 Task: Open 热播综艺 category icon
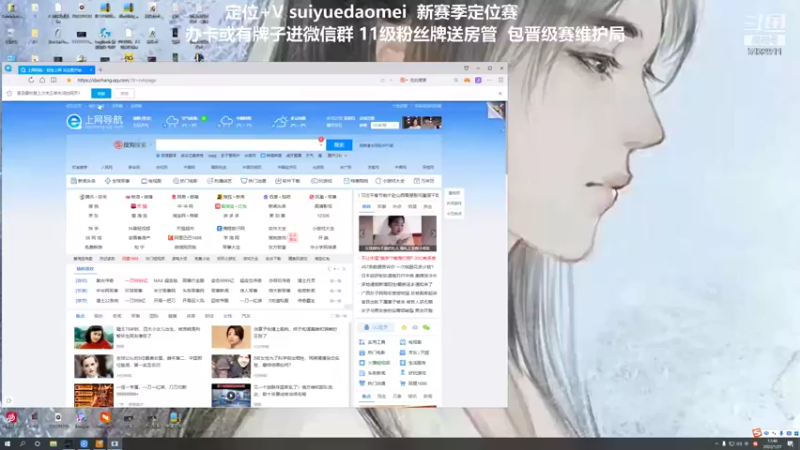219,181
